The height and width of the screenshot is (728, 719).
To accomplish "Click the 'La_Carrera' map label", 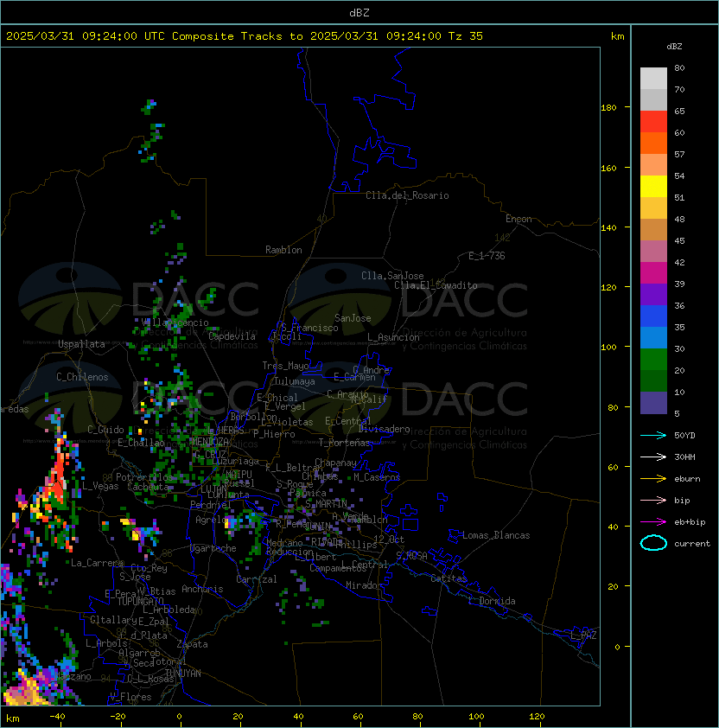I will 97,563.
